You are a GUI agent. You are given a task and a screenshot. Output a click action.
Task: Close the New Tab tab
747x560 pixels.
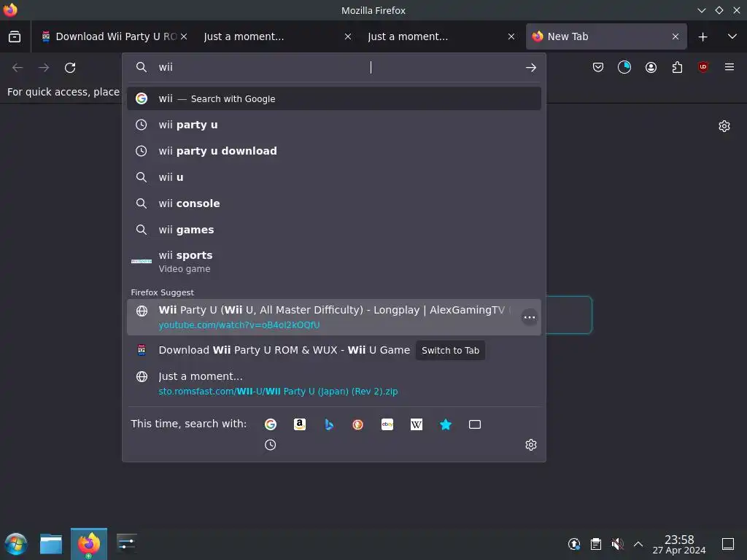click(x=675, y=36)
